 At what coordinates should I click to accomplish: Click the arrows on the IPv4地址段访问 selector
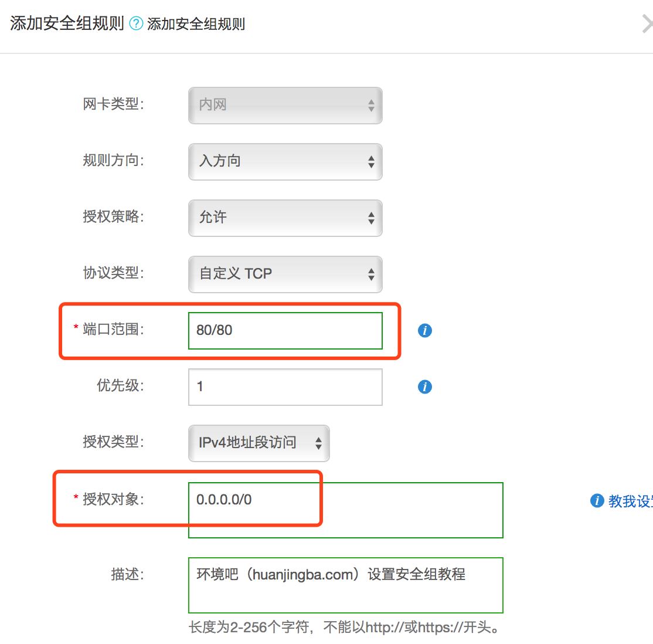(x=319, y=443)
